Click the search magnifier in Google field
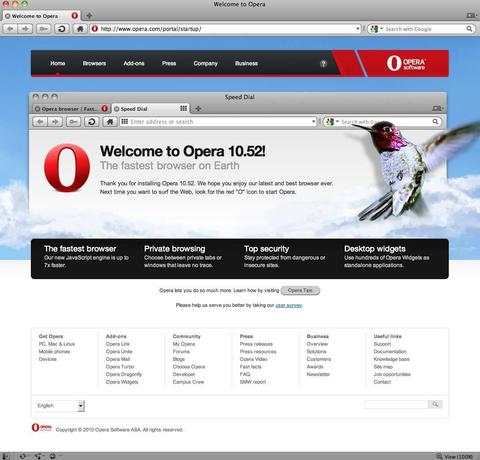This screenshot has width=480, height=460. coord(469,29)
